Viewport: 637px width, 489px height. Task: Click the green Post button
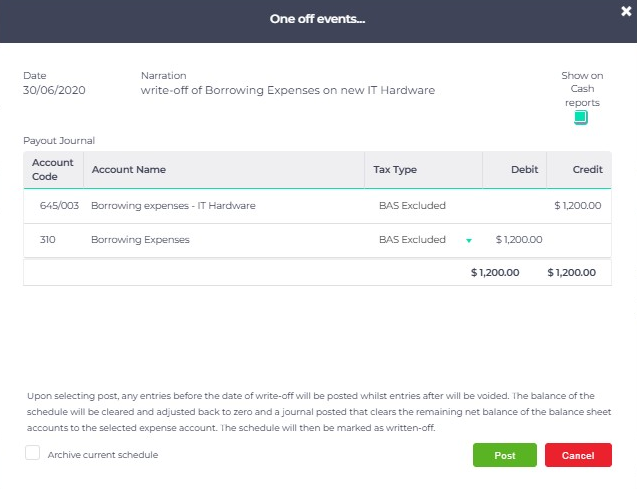point(505,455)
